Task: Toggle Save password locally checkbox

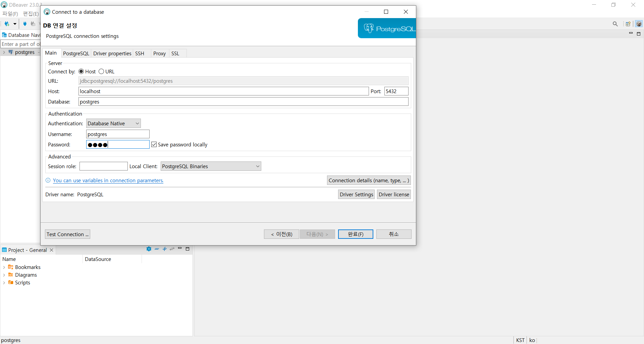Action: tap(154, 144)
